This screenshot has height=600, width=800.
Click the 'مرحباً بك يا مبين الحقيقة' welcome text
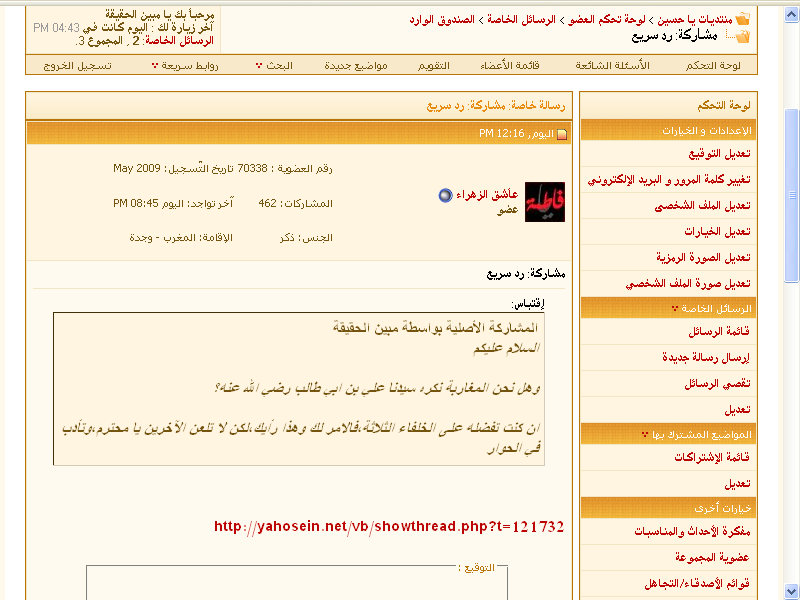tap(160, 15)
